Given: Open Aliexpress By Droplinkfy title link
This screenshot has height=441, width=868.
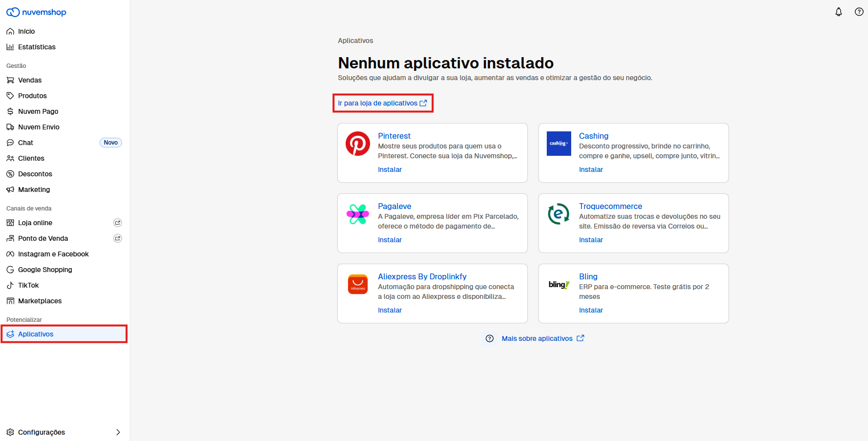Looking at the screenshot, I should (422, 276).
